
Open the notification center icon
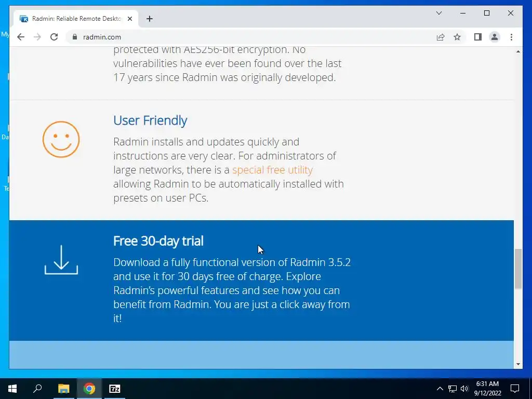click(x=515, y=389)
